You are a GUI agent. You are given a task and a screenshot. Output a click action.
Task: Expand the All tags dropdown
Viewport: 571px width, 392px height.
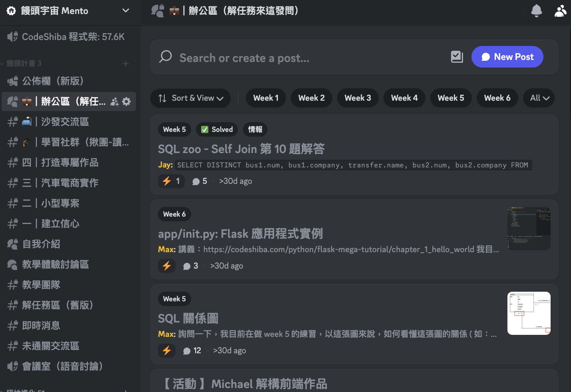(x=539, y=98)
